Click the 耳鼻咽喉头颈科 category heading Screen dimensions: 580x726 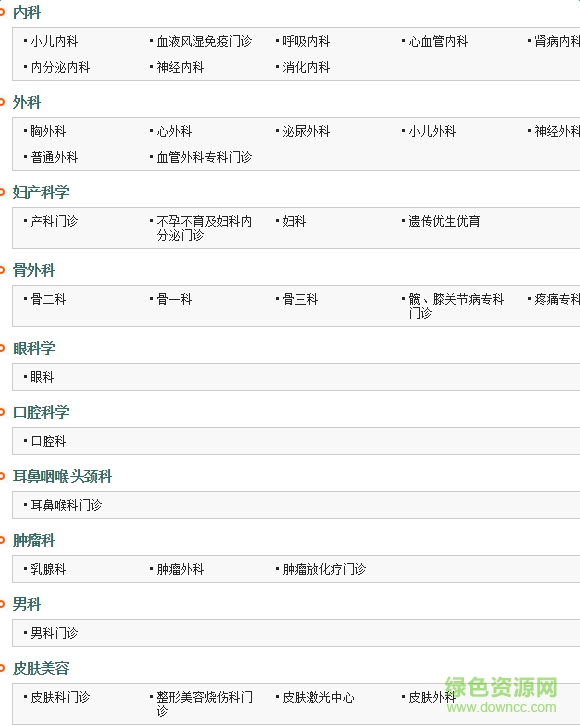[62, 476]
